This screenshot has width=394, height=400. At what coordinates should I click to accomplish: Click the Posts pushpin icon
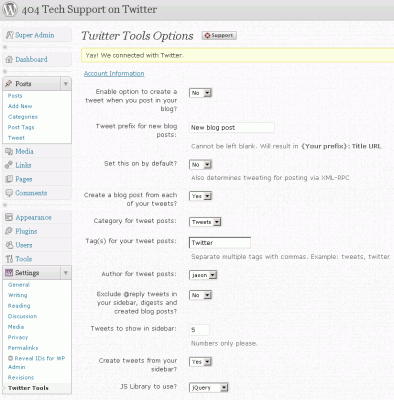[9, 84]
